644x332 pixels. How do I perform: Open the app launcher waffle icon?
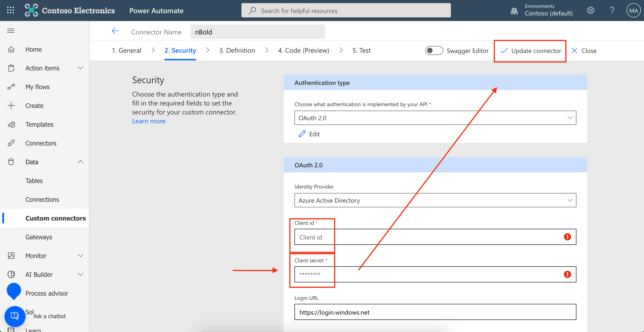pyautogui.click(x=11, y=10)
